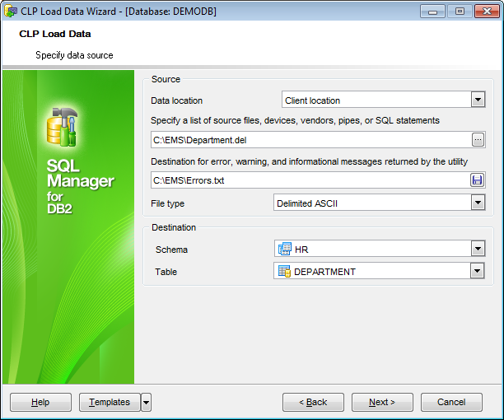Click the Templates button

click(110, 402)
